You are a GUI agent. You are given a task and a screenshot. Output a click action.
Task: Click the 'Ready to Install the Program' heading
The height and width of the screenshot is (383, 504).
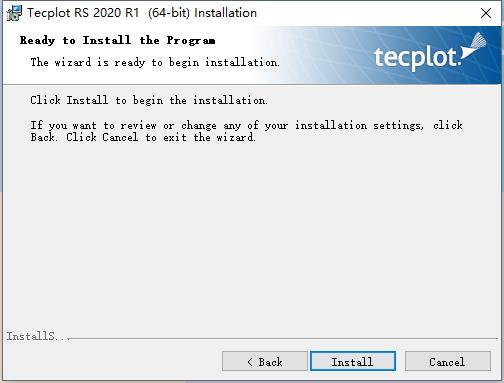click(117, 40)
